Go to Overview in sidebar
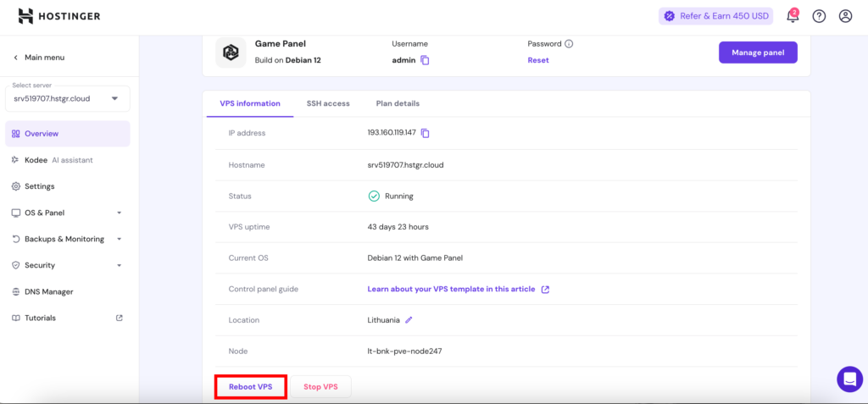This screenshot has height=404, width=868. pyautogui.click(x=68, y=133)
